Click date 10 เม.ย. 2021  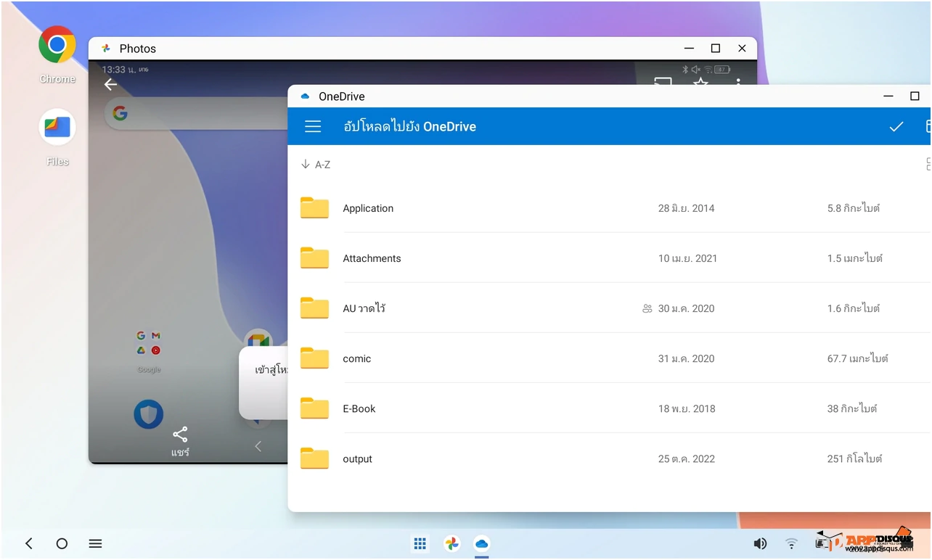click(687, 258)
